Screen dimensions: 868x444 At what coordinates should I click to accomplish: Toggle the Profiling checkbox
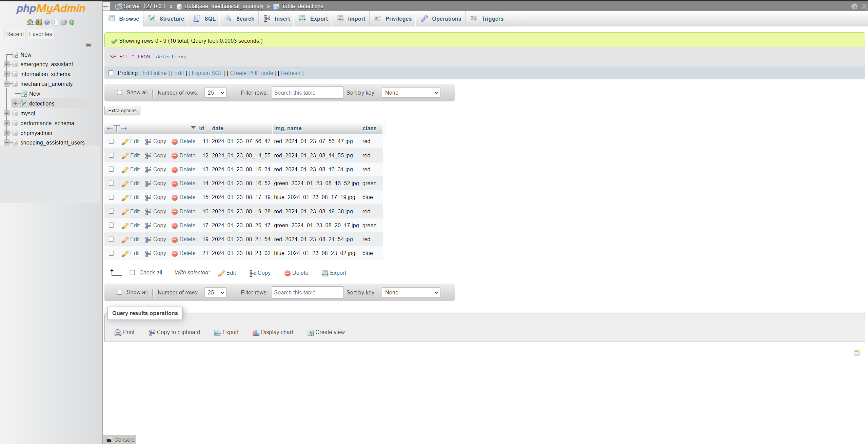point(112,73)
